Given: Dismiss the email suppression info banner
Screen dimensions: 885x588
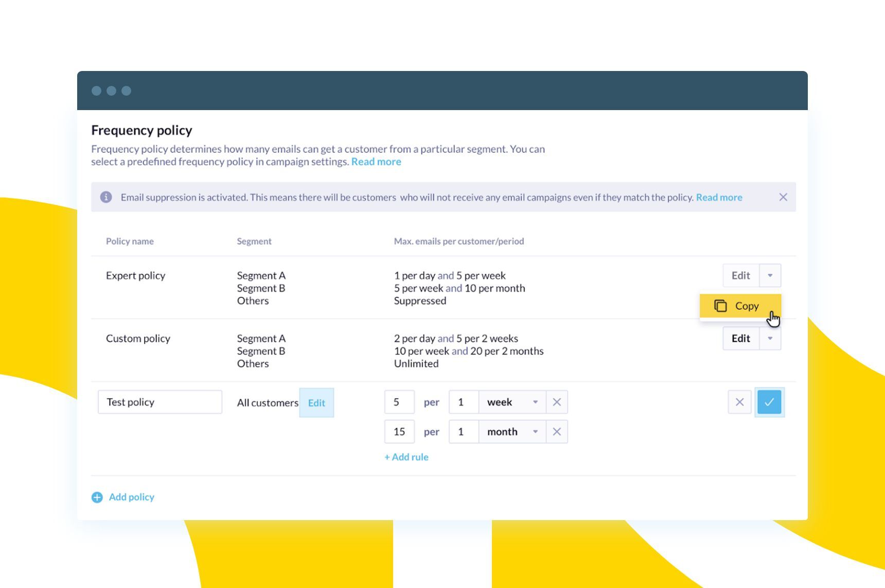Looking at the screenshot, I should pos(783,197).
